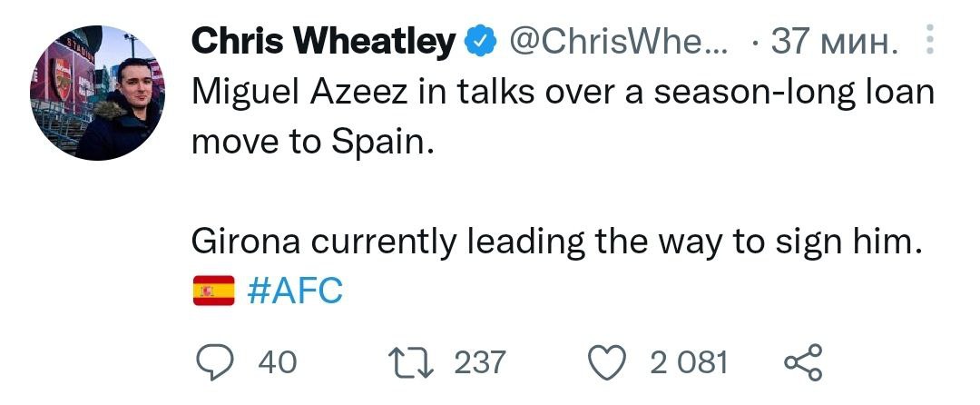This screenshot has height=405, width=980.
Task: Click the reply speech bubble icon
Action: pyautogui.click(x=216, y=363)
